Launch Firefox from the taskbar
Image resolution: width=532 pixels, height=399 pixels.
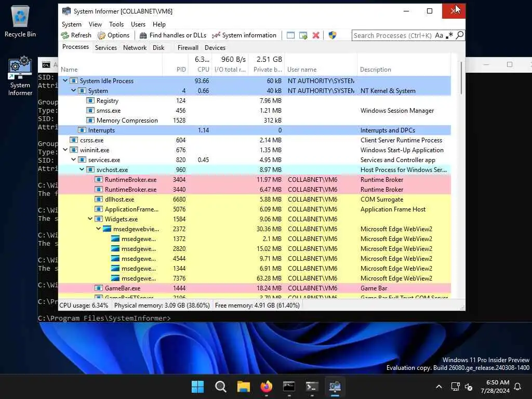tap(267, 387)
